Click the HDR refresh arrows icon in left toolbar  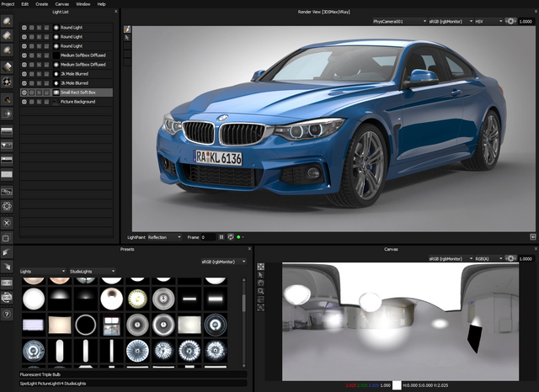click(x=7, y=297)
